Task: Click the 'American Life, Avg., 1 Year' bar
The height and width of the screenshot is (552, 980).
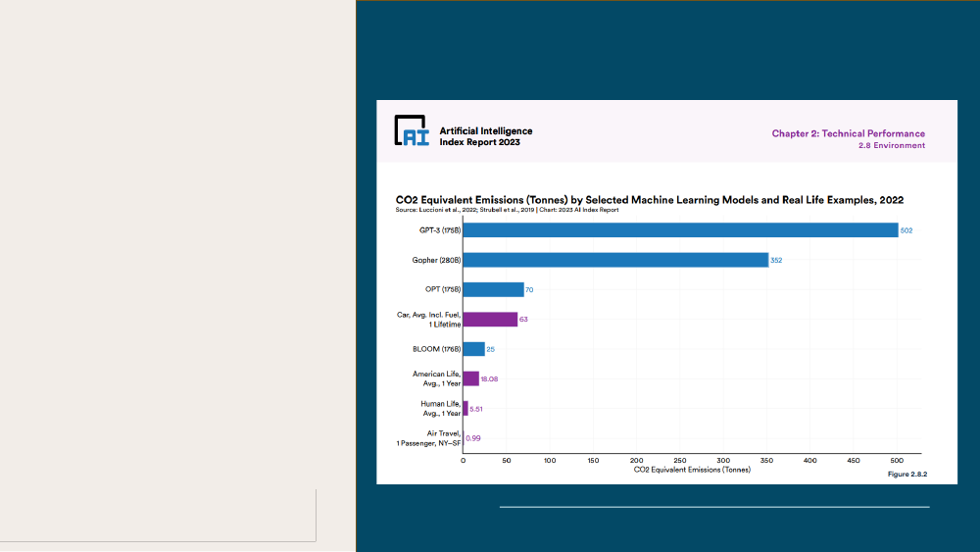Action: [470, 378]
